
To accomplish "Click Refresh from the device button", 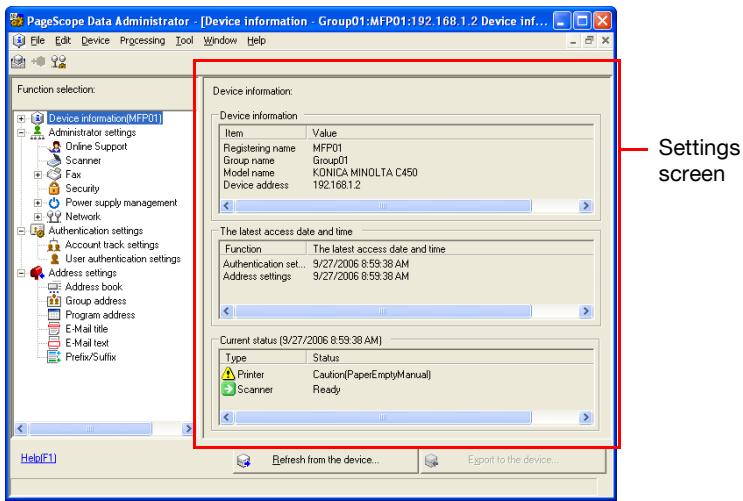I will coord(326,460).
